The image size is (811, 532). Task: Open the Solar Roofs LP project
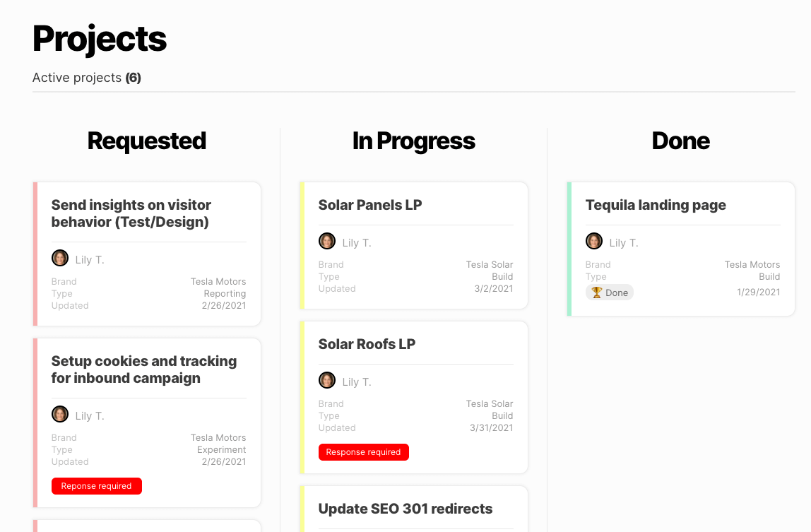point(367,344)
